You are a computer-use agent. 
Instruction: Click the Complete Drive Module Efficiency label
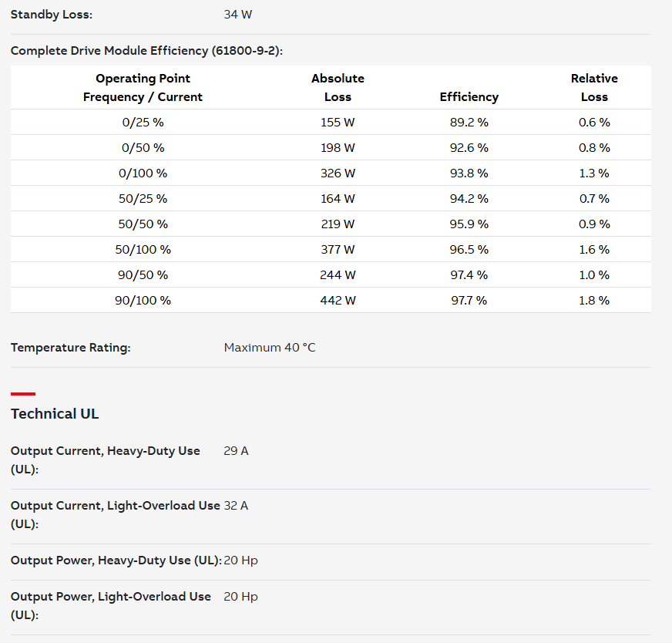pyautogui.click(x=146, y=51)
